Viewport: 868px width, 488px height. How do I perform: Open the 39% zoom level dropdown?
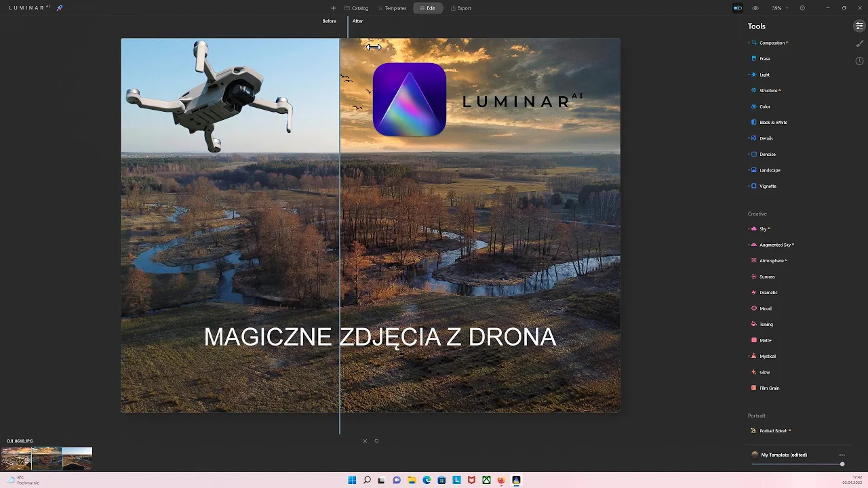[x=780, y=8]
